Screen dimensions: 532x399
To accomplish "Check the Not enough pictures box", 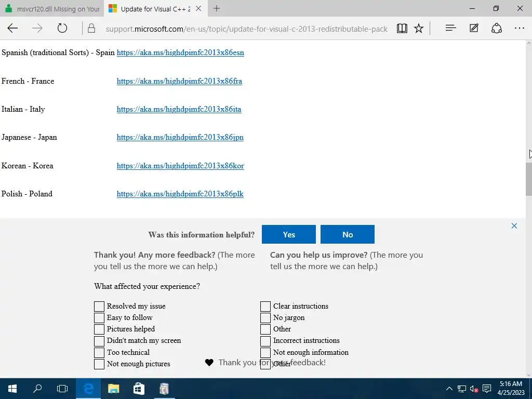I will tap(99, 364).
